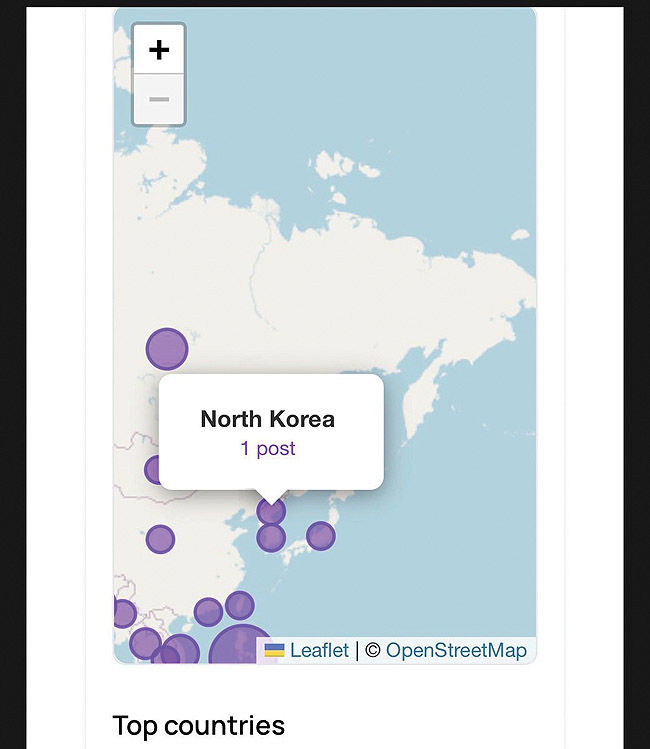Select the South Korea circle marker
The image size is (650, 749).
coord(271,538)
